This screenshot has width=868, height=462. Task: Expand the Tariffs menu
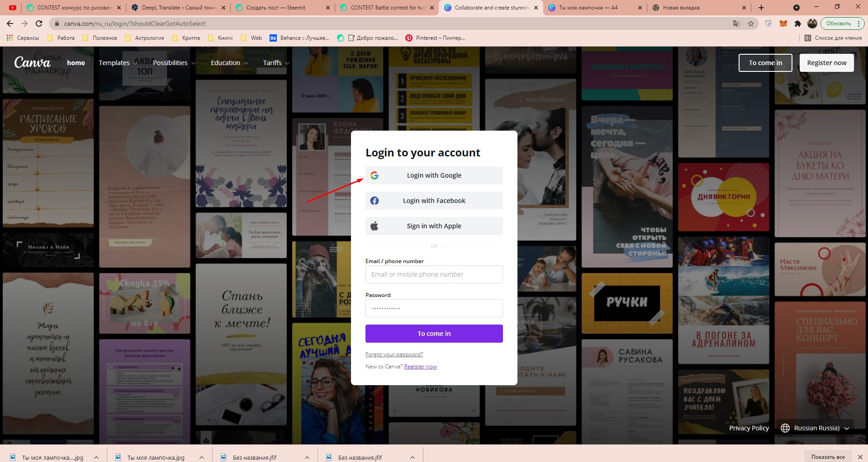(x=276, y=63)
